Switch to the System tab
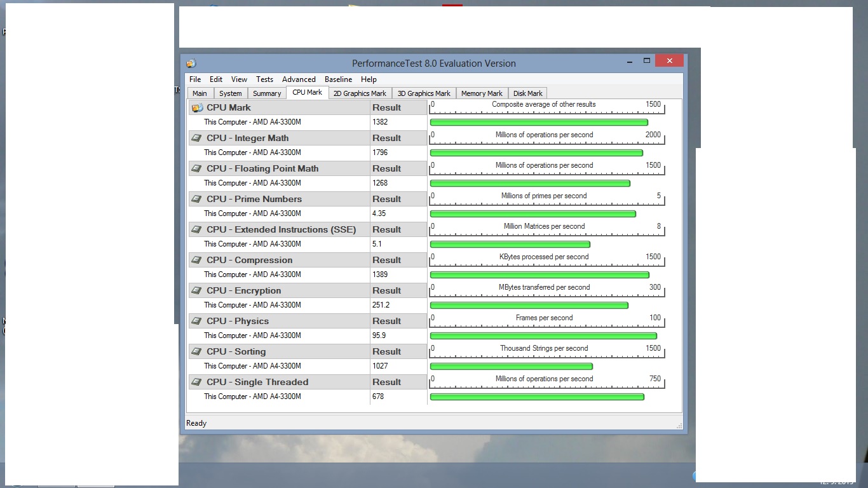The width and height of the screenshot is (868, 488). coord(230,93)
